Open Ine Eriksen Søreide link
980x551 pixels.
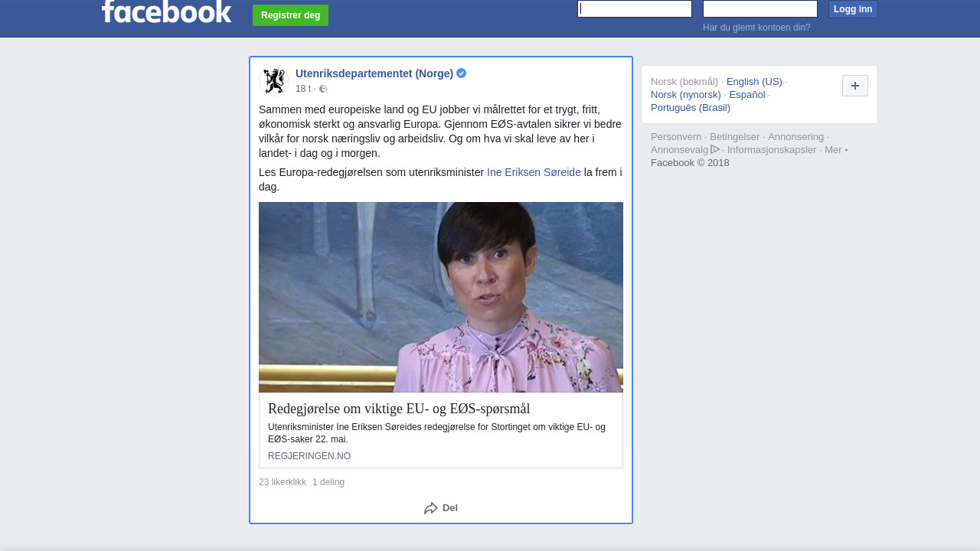(x=534, y=172)
